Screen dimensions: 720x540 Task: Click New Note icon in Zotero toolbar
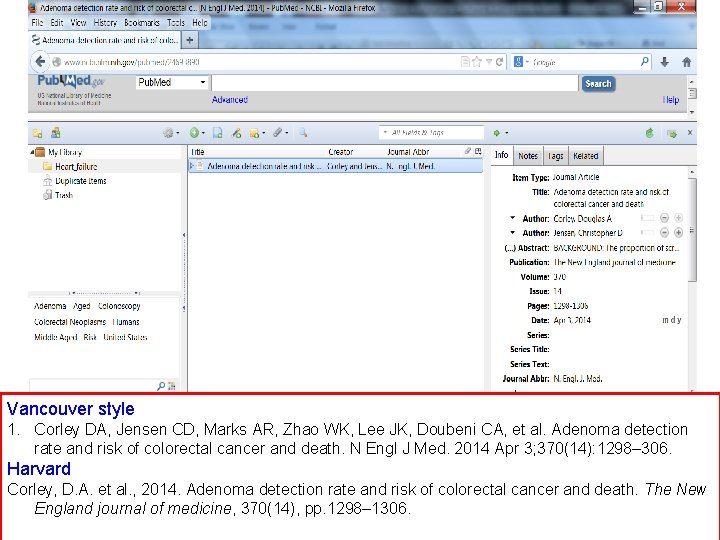coord(254,133)
